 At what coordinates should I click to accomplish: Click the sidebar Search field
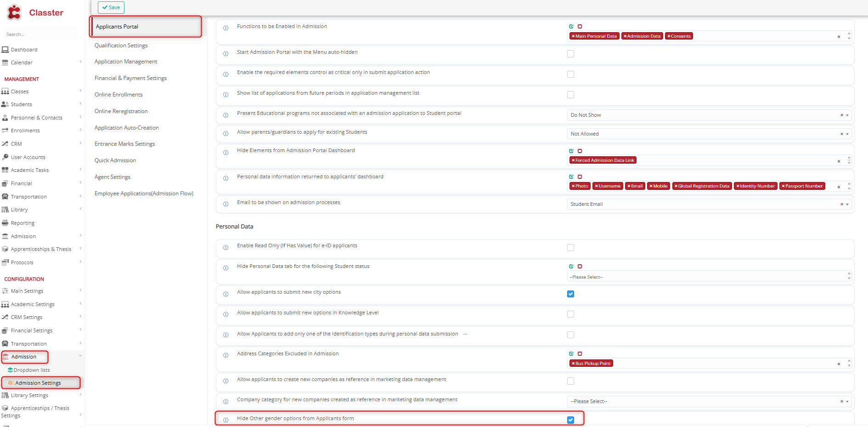tap(39, 34)
